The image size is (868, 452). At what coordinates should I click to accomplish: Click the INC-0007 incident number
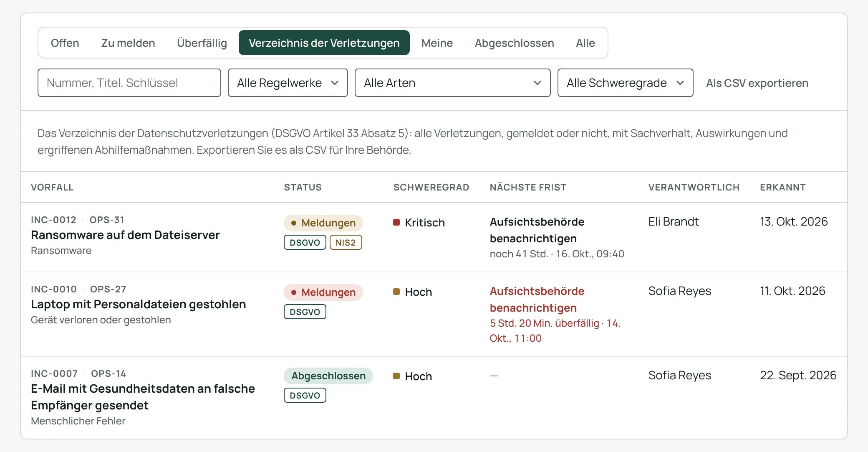[x=54, y=373]
